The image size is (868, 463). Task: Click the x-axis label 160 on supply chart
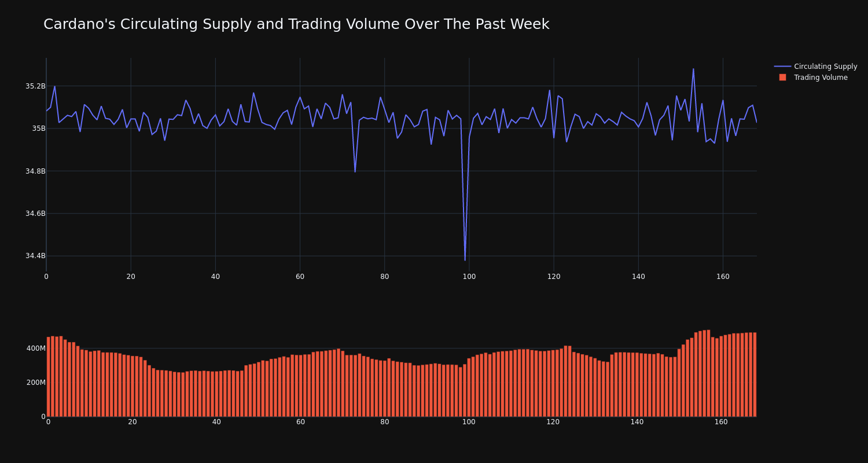(723, 277)
